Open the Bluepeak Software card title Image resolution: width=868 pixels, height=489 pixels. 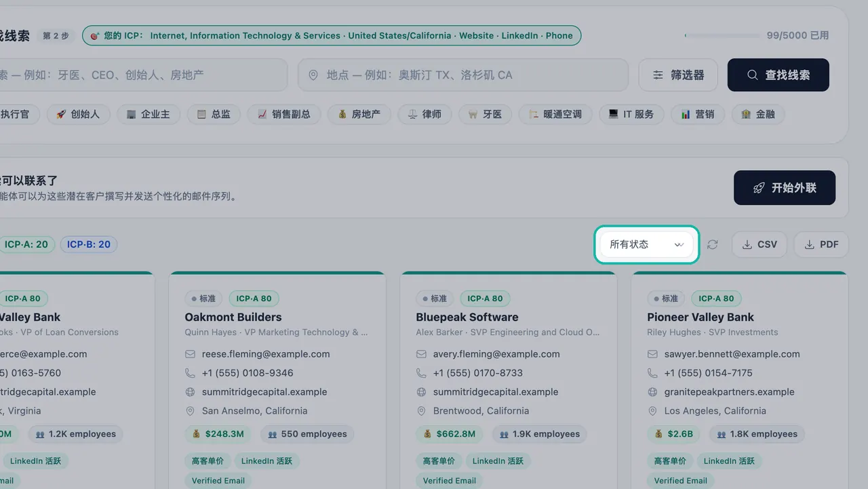[x=467, y=317]
